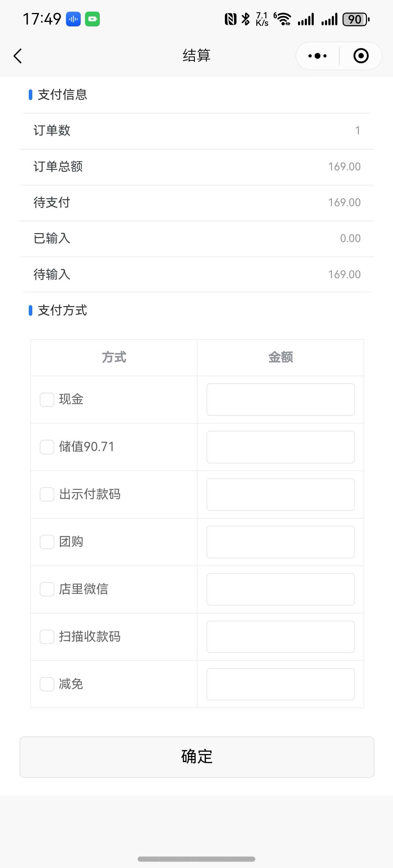Tap the NFC status icon

point(230,19)
